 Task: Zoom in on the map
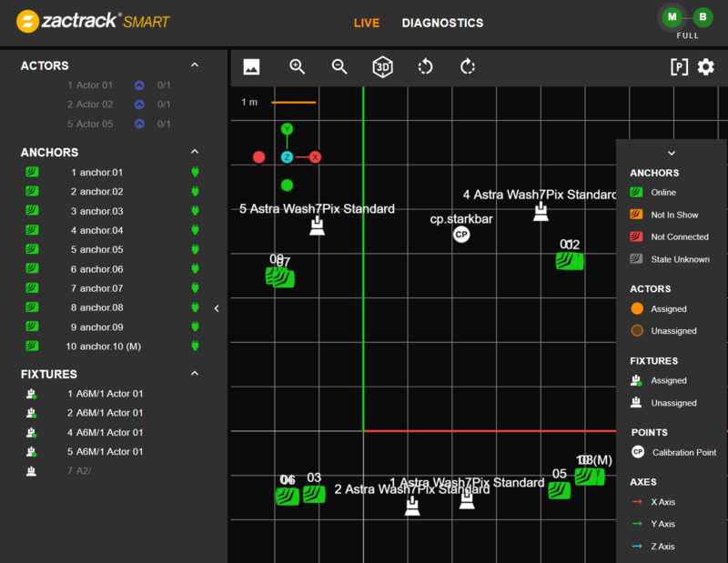pos(298,66)
